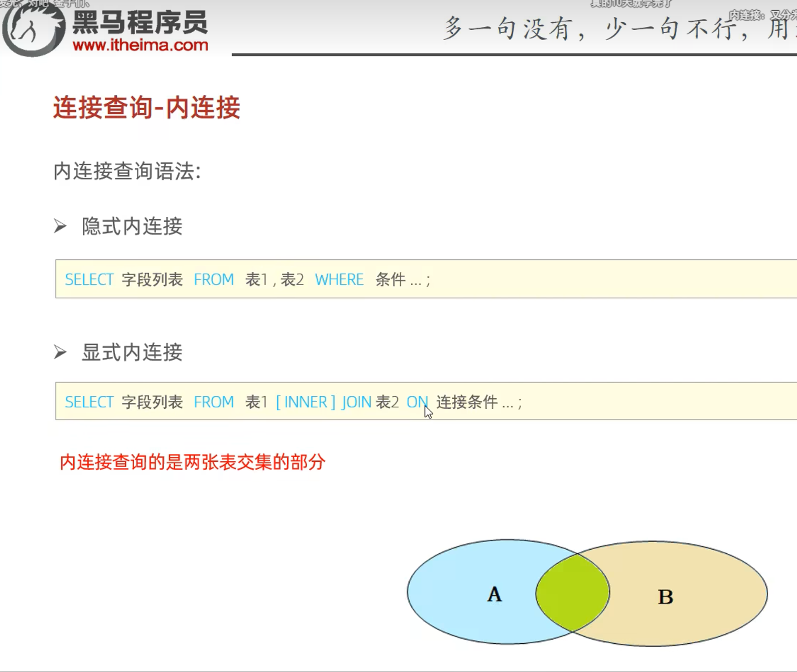Click the 黑马程序员 brand text
The width and height of the screenshot is (797, 672).
coord(140,22)
